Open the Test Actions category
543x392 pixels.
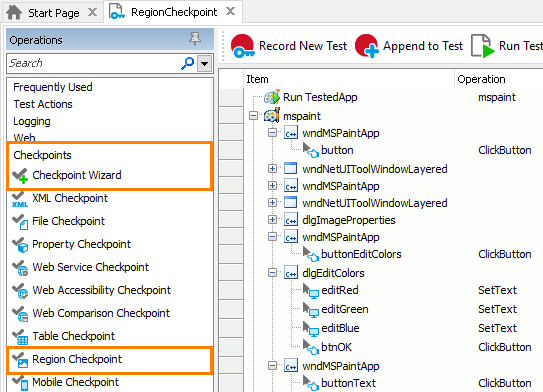[x=43, y=104]
